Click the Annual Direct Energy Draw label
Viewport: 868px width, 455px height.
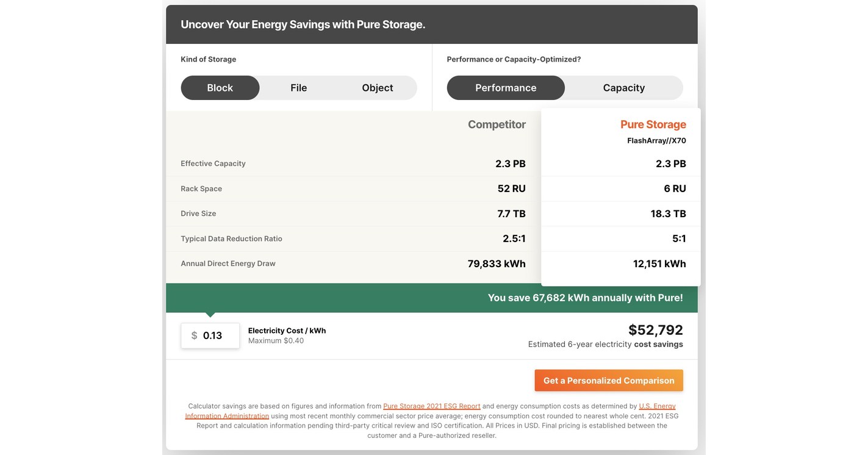click(228, 262)
